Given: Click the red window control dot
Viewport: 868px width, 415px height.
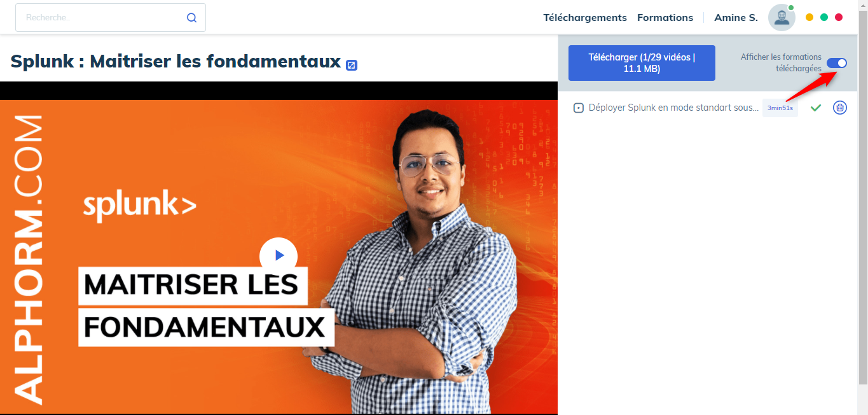Looking at the screenshot, I should point(839,17).
